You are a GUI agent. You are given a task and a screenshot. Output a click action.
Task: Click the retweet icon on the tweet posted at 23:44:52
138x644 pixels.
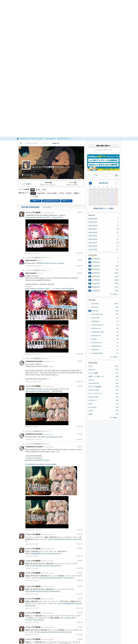pos(79,253)
